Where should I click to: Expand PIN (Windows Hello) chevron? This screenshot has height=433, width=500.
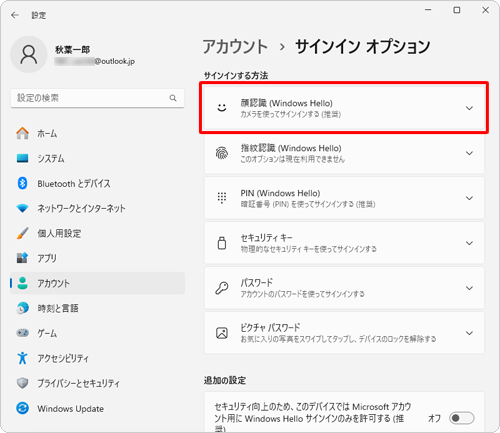pyautogui.click(x=469, y=198)
